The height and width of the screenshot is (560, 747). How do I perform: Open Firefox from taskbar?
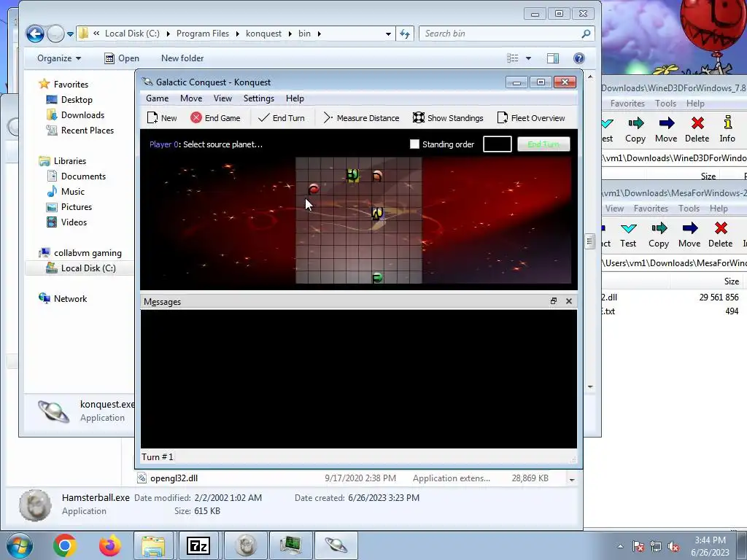coord(109,545)
